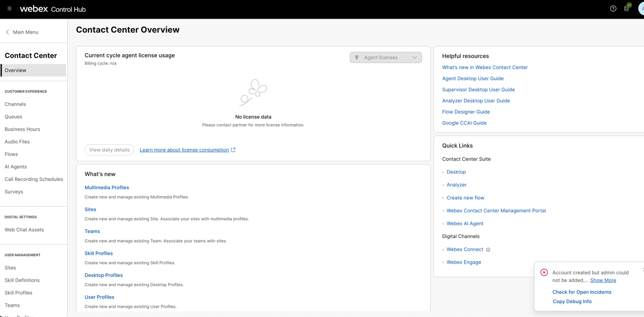Viewport: 644px width, 317px height.
Task: Expand the Agent licenses dropdown chevron
Action: coord(414,57)
